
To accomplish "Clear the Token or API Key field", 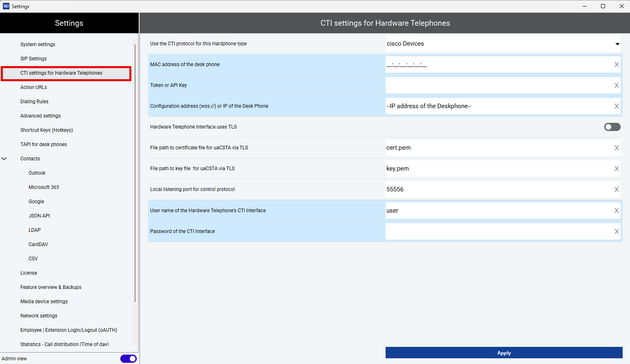I will coord(617,85).
